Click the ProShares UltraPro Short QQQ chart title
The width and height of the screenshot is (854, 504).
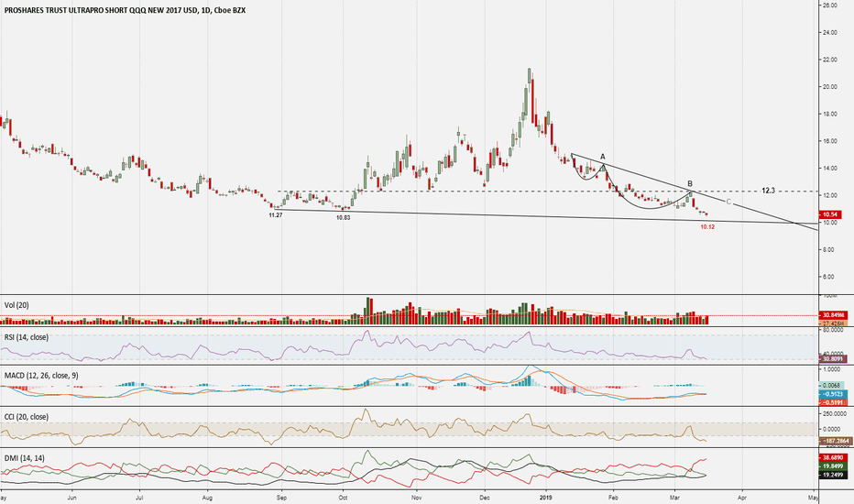pyautogui.click(x=125, y=10)
